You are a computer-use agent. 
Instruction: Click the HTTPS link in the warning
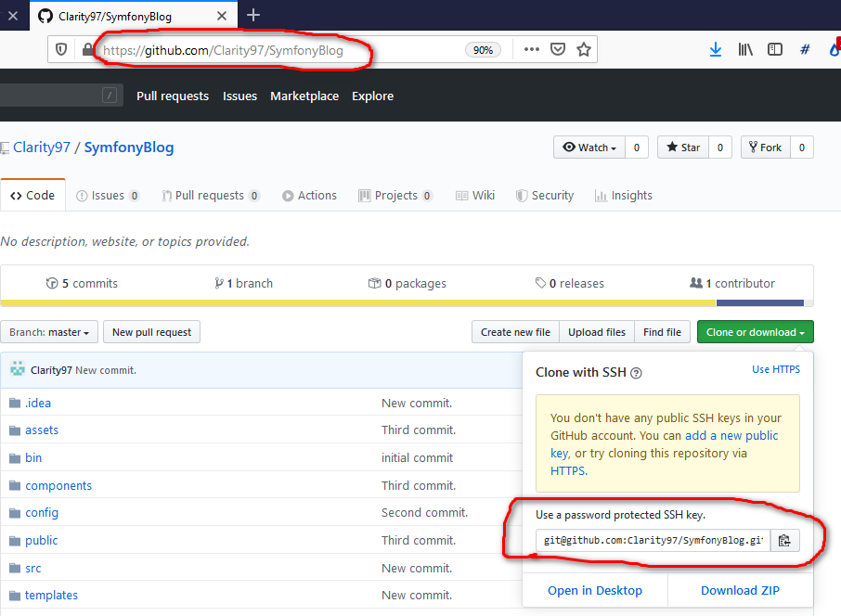tap(568, 470)
